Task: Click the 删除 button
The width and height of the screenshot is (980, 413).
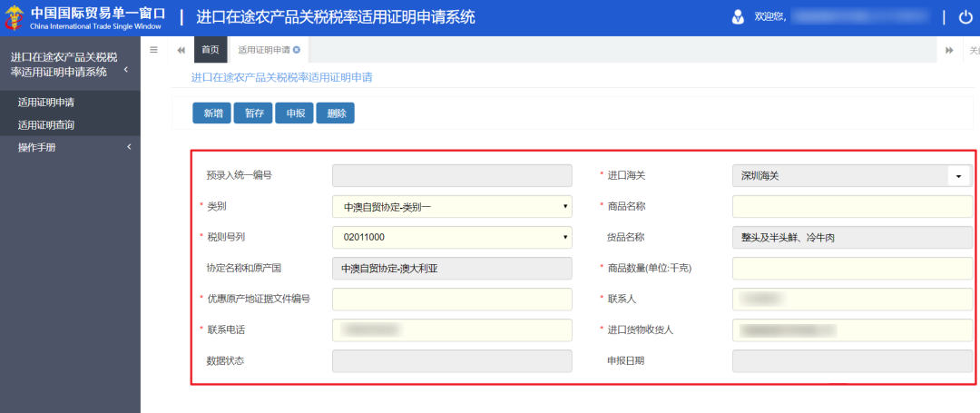Action: pos(336,113)
